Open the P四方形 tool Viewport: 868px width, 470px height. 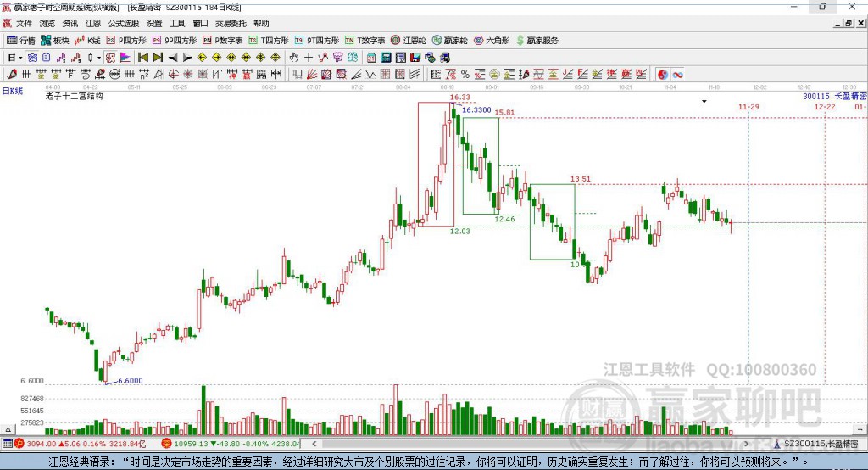[126, 41]
